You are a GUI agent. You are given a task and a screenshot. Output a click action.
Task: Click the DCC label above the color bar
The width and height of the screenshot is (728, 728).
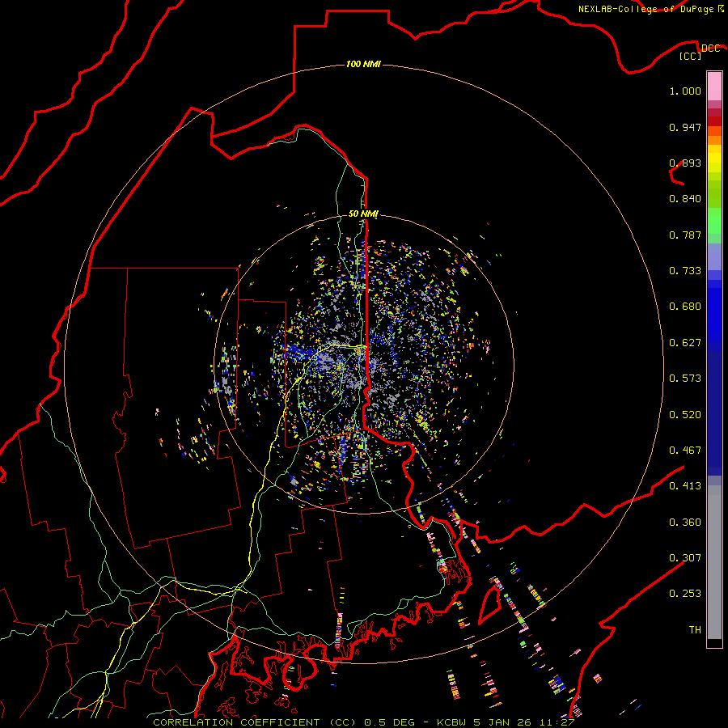point(710,49)
